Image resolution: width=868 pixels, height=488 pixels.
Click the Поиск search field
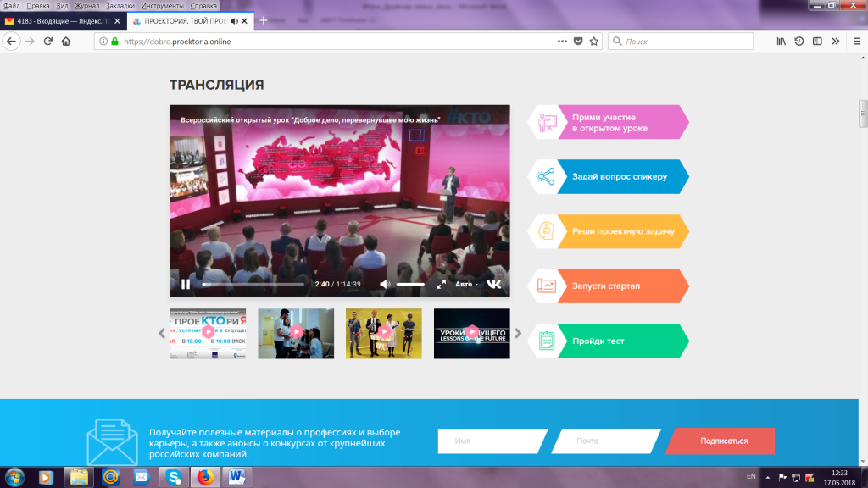click(x=681, y=42)
